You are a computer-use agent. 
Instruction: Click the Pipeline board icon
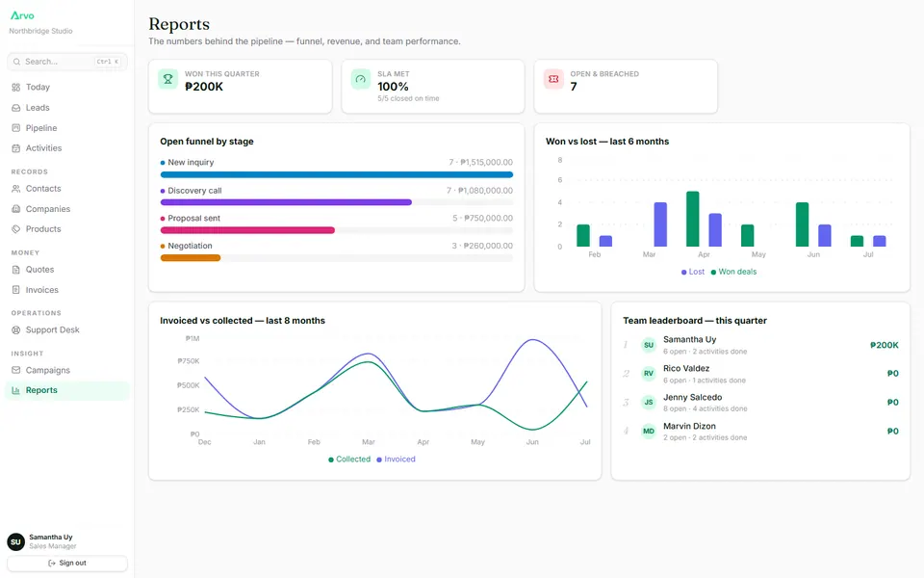(16, 128)
